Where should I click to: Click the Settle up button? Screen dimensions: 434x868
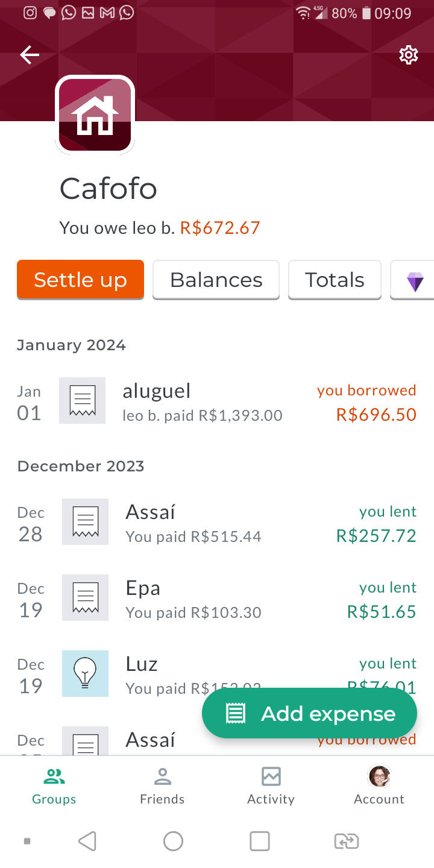80,280
